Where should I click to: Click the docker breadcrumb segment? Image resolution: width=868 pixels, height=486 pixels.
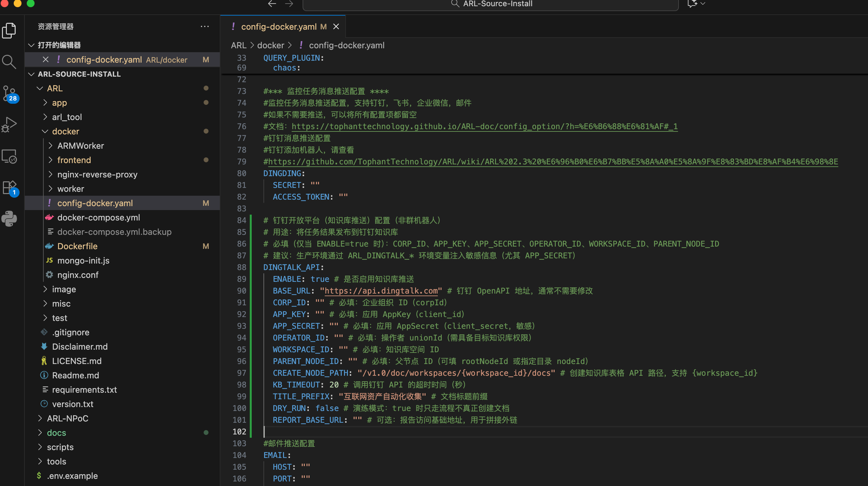(x=270, y=45)
